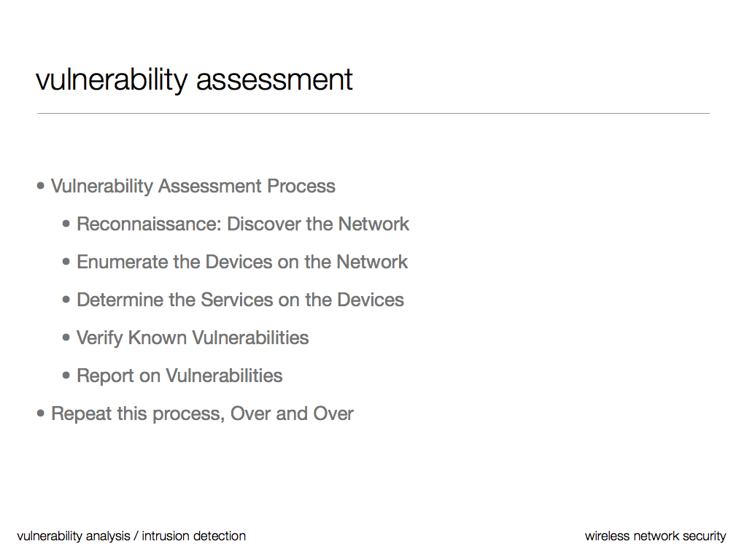Click bullet dot before "Determine the Services"

[67, 300]
